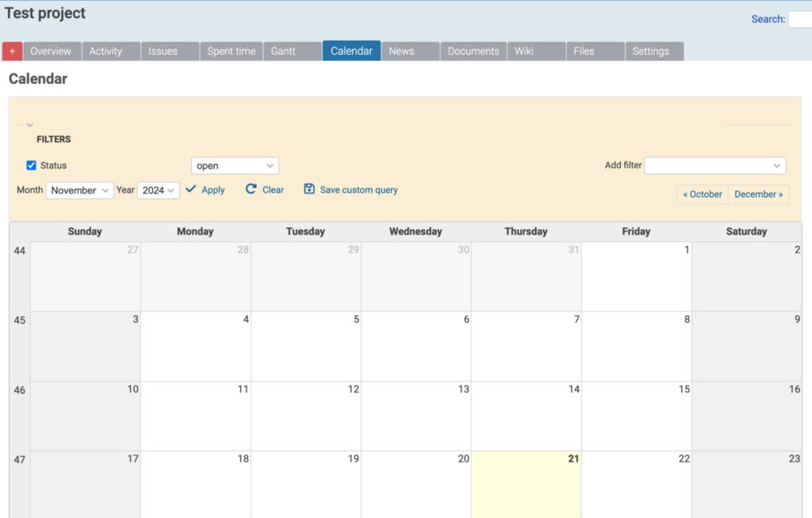Switch to the Gantt tab

pyautogui.click(x=285, y=50)
